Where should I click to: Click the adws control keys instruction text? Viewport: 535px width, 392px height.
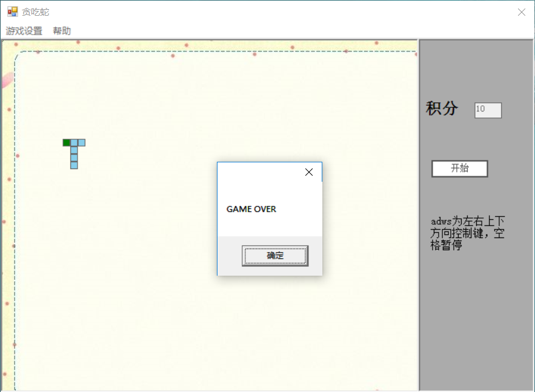pyautogui.click(x=467, y=233)
